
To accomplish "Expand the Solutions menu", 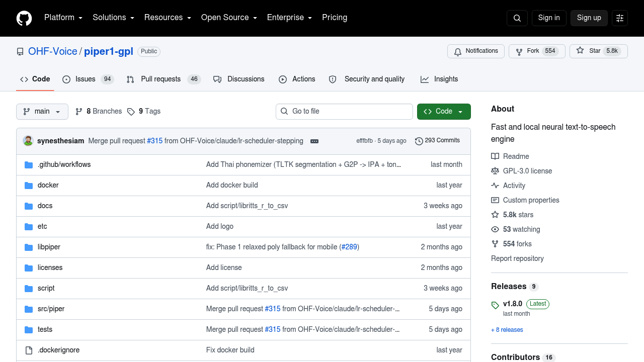I will pos(113,18).
